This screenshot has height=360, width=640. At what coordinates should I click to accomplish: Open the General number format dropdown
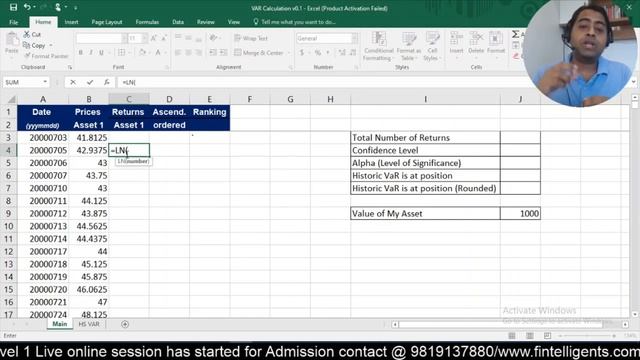pos(354,38)
